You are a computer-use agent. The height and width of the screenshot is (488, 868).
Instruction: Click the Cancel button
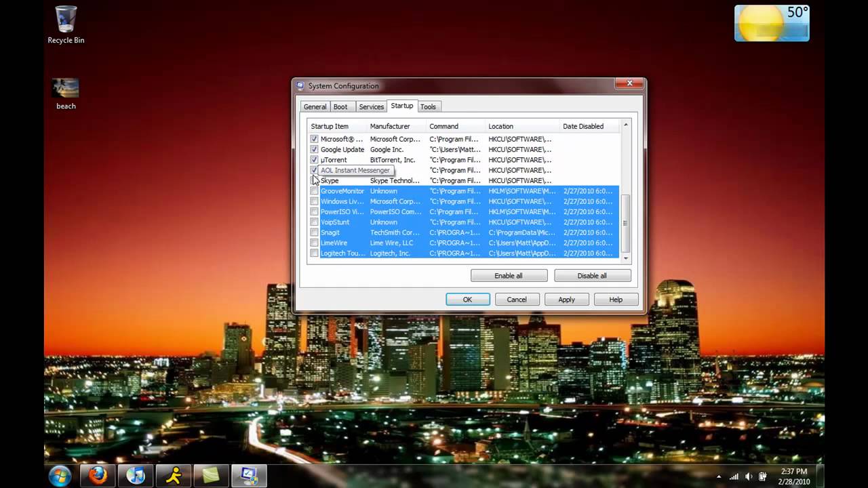point(517,300)
